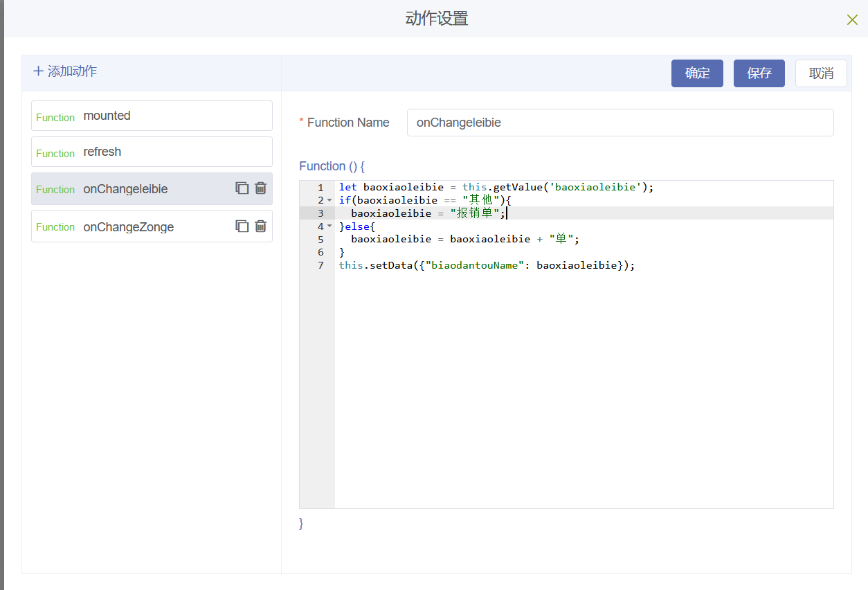
Task: Click the 确定 button
Action: (697, 73)
